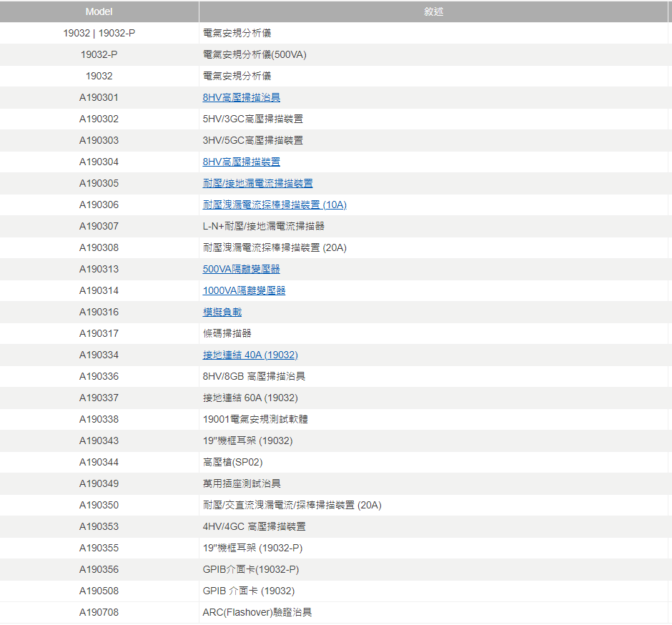Click model cell A190314
Viewport: 672px width, 625px height.
click(x=99, y=290)
